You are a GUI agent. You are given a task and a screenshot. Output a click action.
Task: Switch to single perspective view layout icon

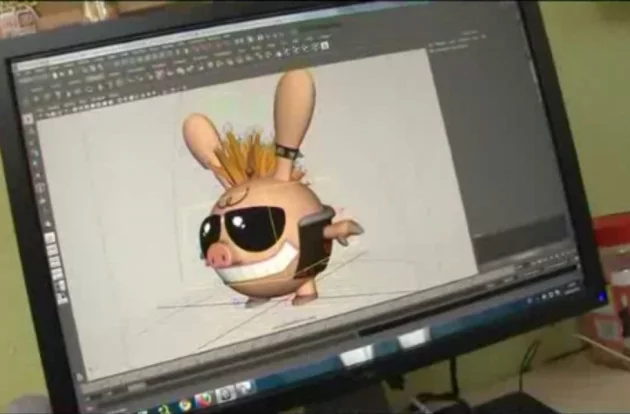pos(48,239)
